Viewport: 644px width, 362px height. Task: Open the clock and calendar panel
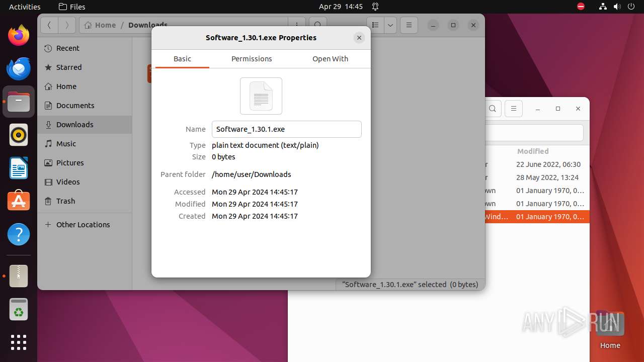tap(341, 7)
